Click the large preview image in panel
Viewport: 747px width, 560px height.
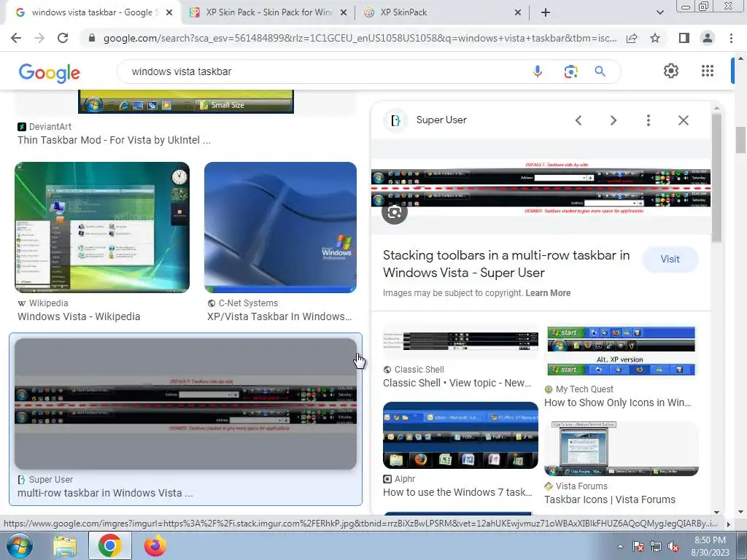coord(541,187)
